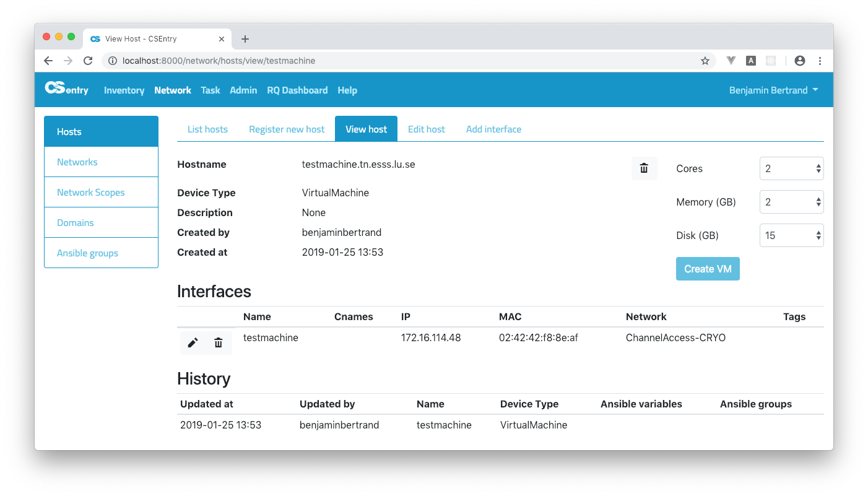Click the browser back arrow

click(48, 61)
